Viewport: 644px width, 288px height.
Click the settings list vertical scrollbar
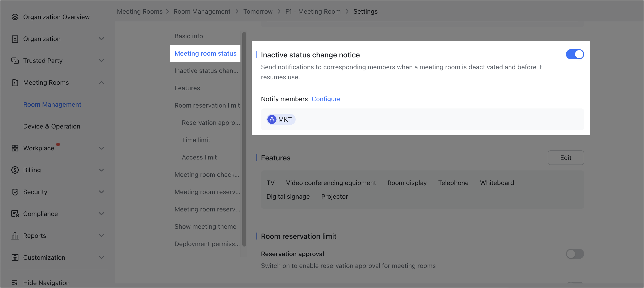click(244, 139)
